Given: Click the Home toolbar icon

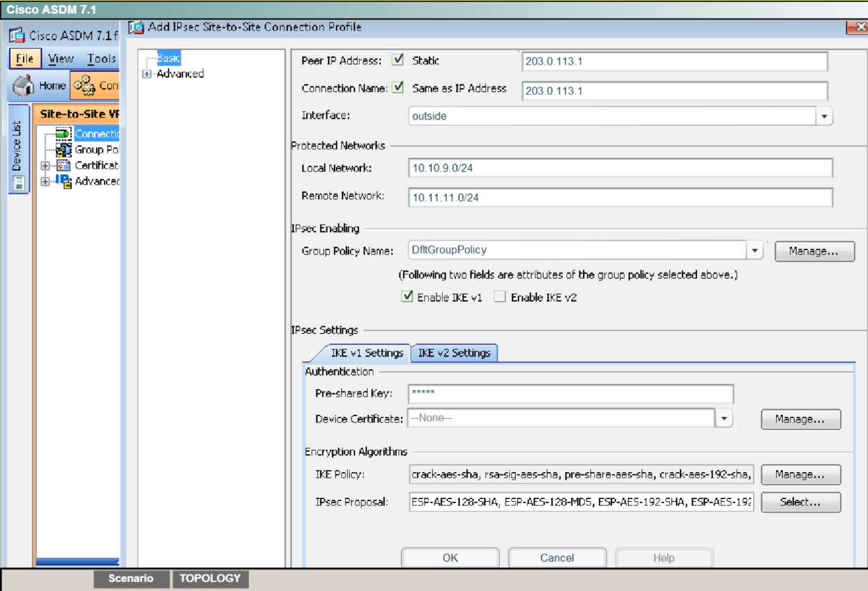Looking at the screenshot, I should click(x=23, y=86).
